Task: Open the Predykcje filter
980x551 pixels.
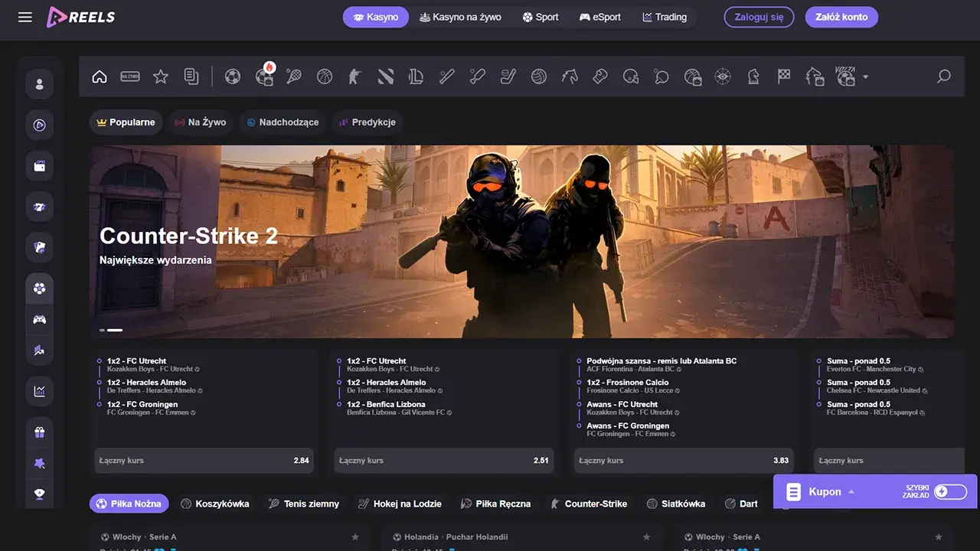Action: 367,122
